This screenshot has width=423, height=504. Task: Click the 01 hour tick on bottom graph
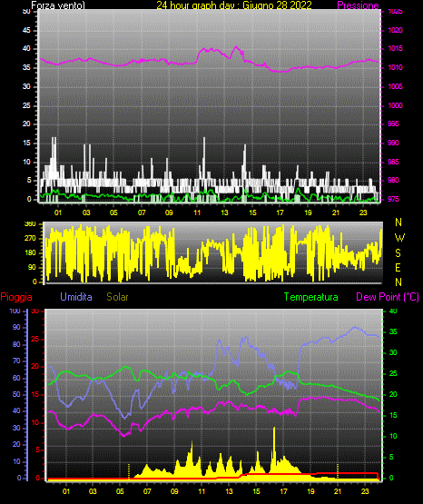pos(66,491)
